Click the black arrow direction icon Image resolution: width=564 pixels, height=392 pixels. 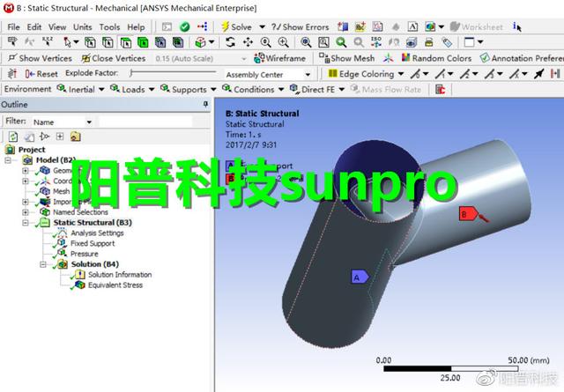tap(538, 74)
